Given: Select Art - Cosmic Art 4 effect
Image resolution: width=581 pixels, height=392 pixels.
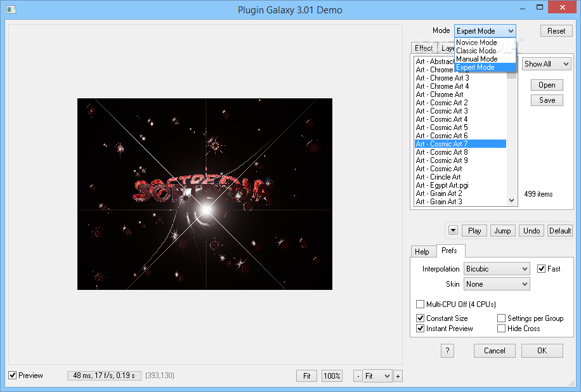Looking at the screenshot, I should pyautogui.click(x=460, y=119).
